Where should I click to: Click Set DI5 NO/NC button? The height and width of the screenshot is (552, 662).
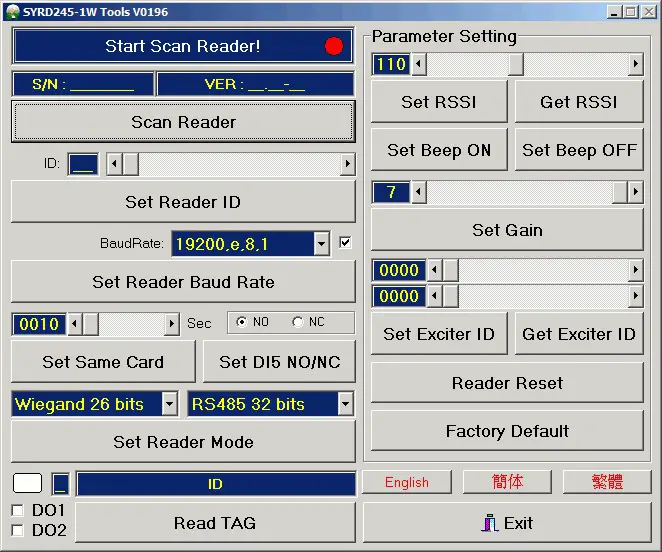pyautogui.click(x=279, y=362)
